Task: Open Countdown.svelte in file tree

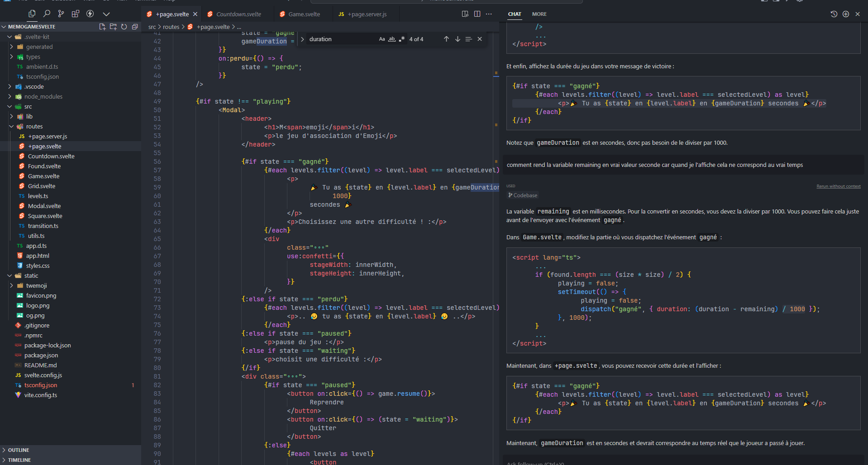Action: click(x=71, y=156)
